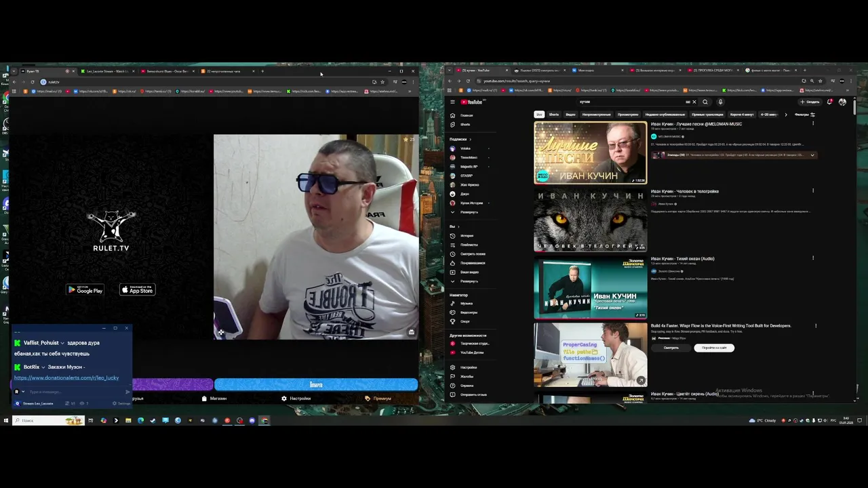Select the Shorts filter chip

pos(554,115)
